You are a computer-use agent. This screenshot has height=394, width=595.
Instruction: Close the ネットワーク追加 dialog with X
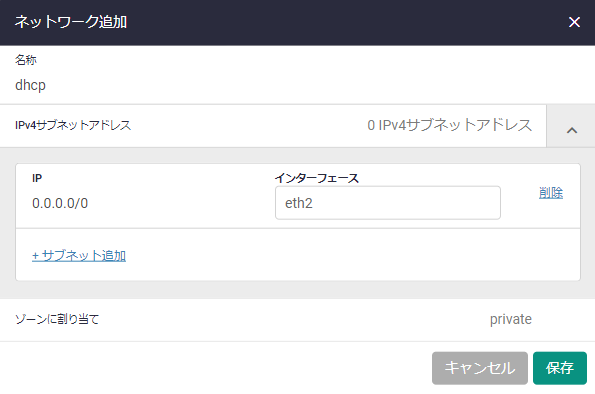tap(574, 22)
